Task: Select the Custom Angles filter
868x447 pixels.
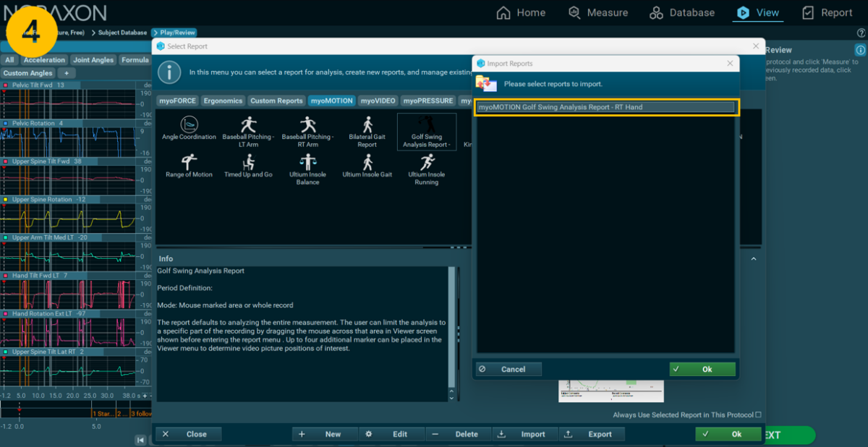Action: point(27,73)
